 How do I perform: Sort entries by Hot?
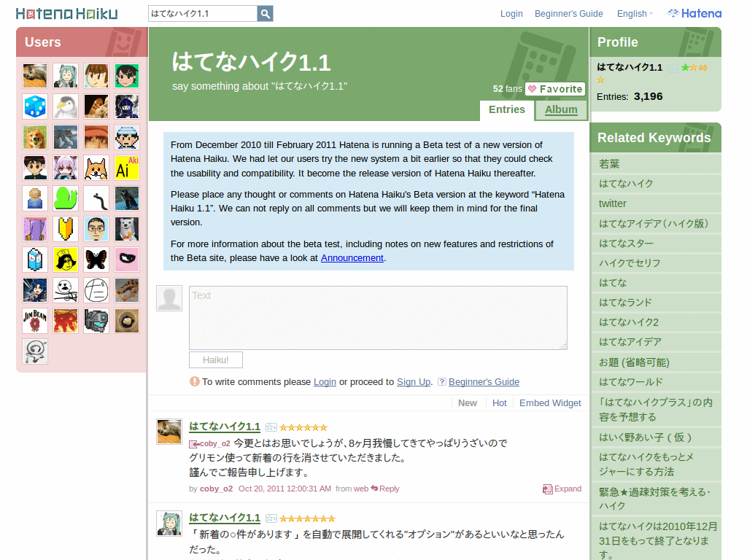pyautogui.click(x=499, y=402)
